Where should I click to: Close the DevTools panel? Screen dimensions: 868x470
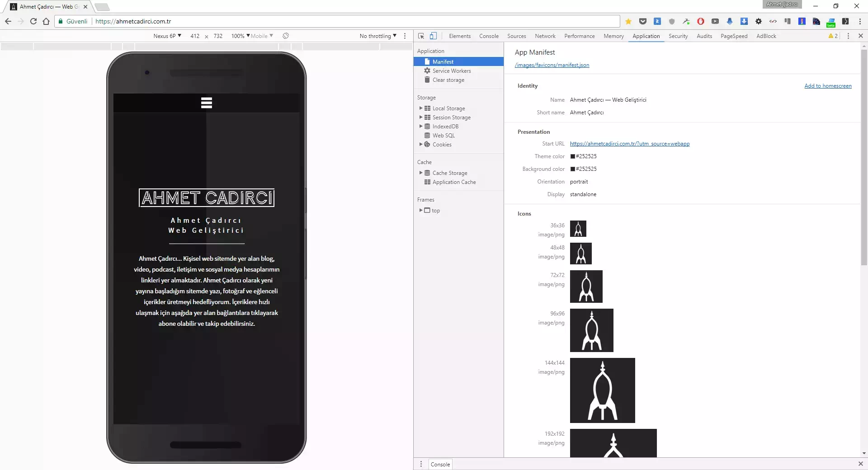860,36
